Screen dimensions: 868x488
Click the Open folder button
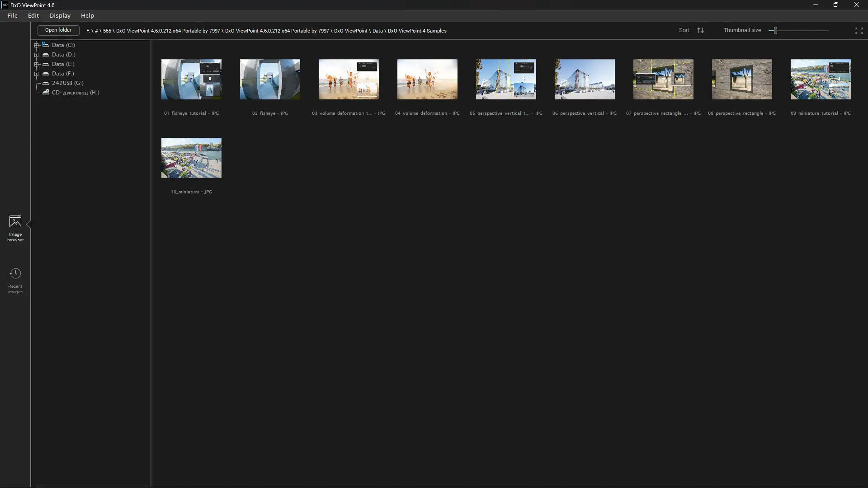point(58,30)
